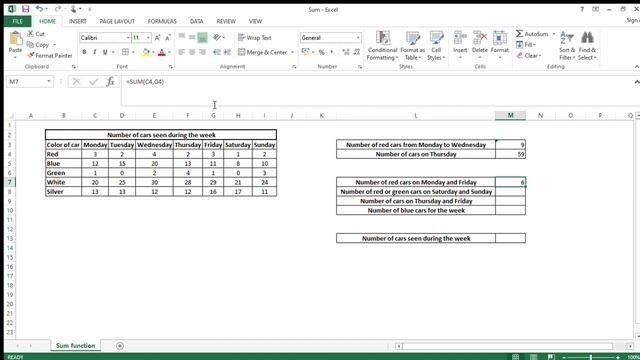Viewport: 640px width, 360px height.
Task: Activate Format Painter
Action: click(x=50, y=56)
